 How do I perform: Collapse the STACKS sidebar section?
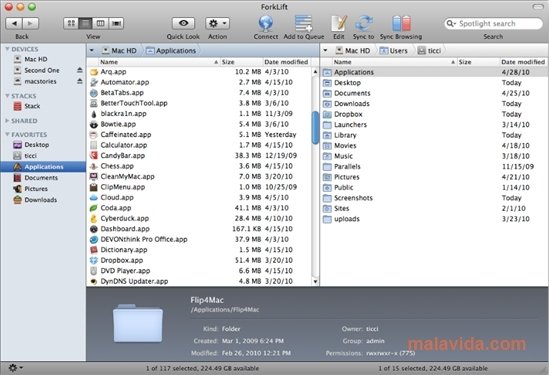7,96
